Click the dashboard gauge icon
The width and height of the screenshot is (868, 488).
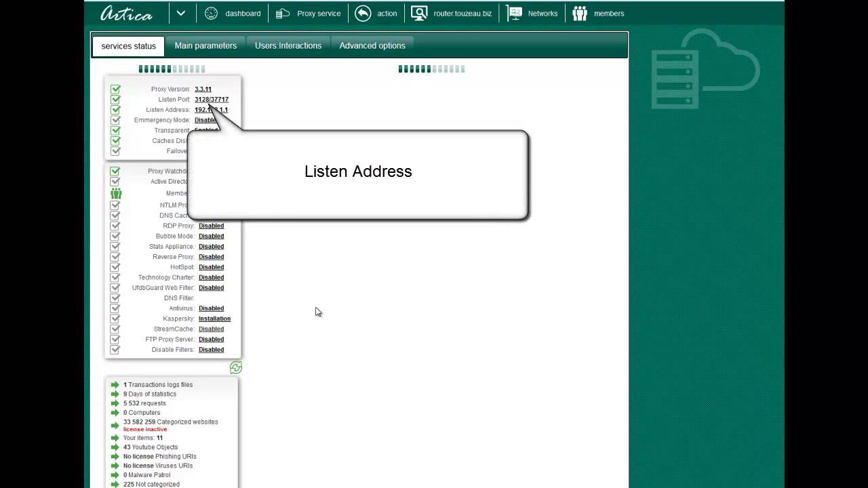[x=211, y=13]
